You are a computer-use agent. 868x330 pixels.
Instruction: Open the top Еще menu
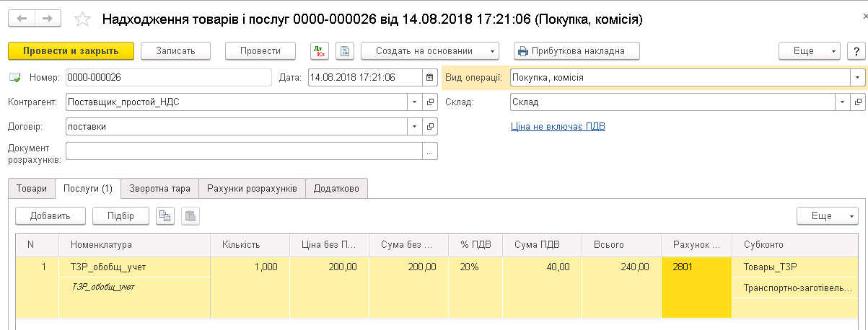pos(810,51)
